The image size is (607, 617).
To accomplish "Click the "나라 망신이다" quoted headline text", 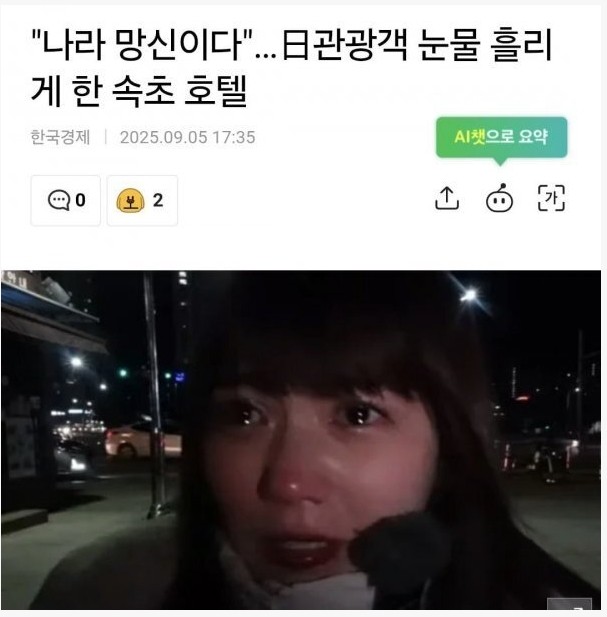I will (141, 44).
